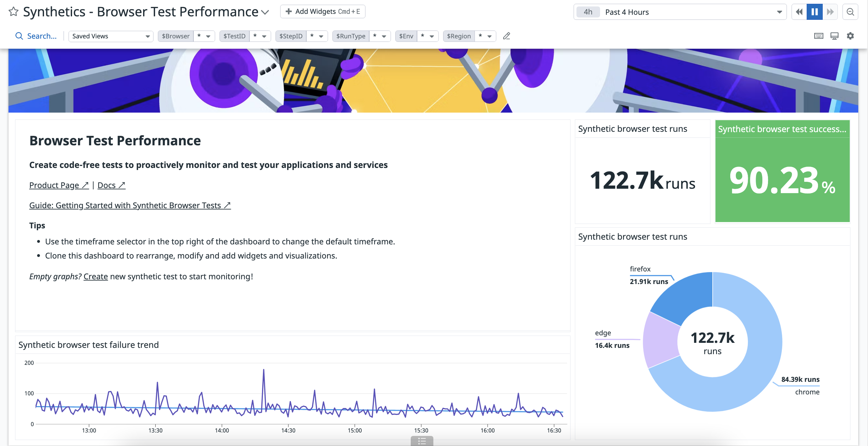Open the Product Page link

point(59,185)
